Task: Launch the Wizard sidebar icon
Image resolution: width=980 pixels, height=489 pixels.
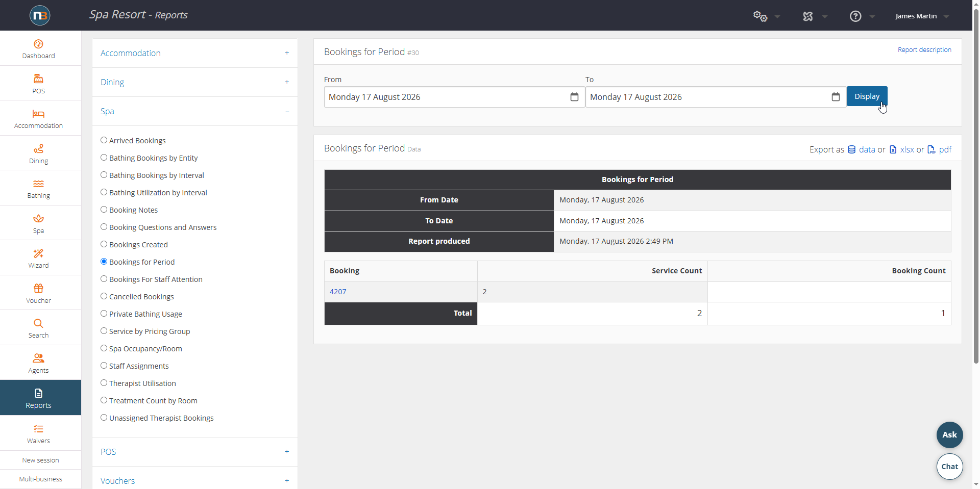Action: click(x=38, y=253)
